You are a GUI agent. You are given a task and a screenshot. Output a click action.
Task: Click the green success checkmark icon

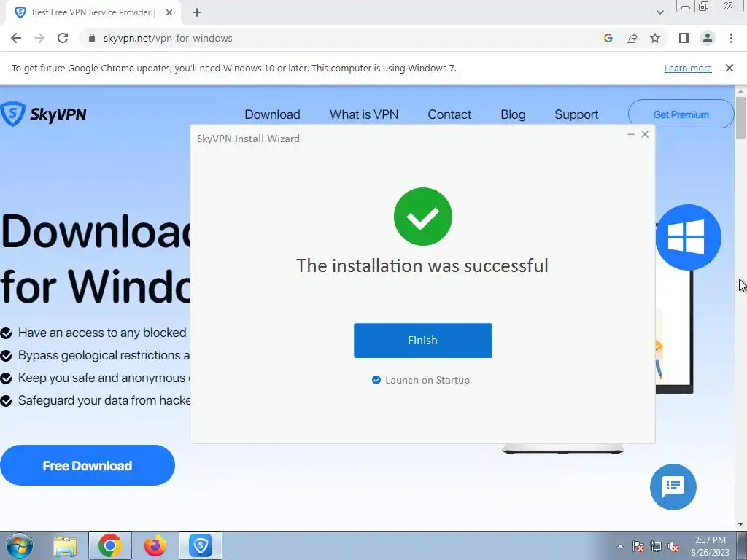point(422,217)
